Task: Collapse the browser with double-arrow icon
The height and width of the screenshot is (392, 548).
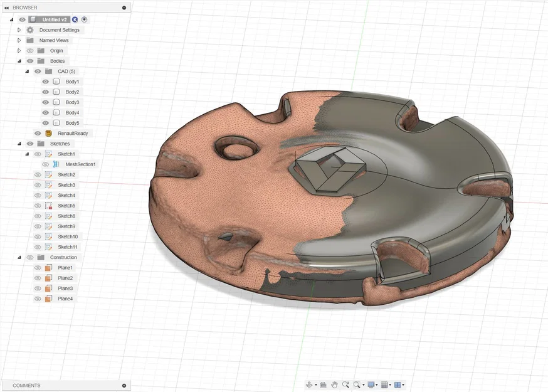Action: (6, 8)
